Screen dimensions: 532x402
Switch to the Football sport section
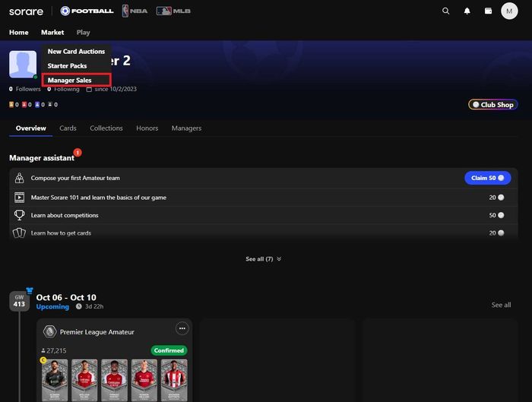87,11
